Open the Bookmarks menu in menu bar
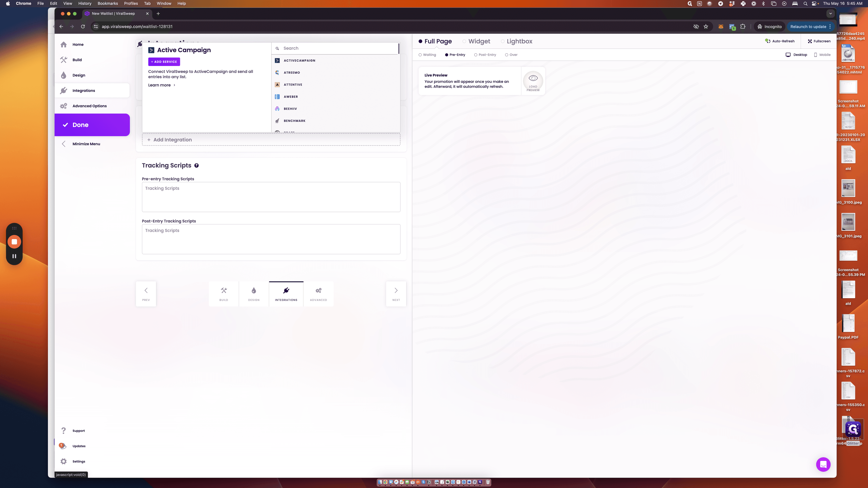The width and height of the screenshot is (868, 488). click(x=108, y=3)
